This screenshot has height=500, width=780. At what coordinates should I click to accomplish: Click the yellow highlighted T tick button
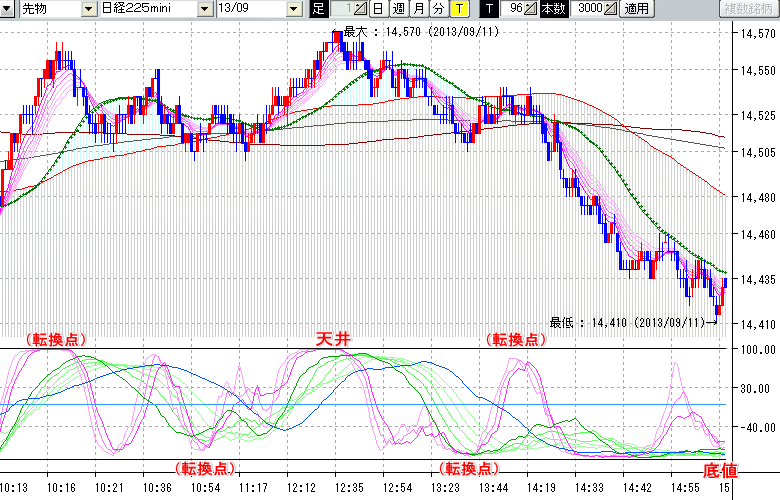(x=458, y=9)
